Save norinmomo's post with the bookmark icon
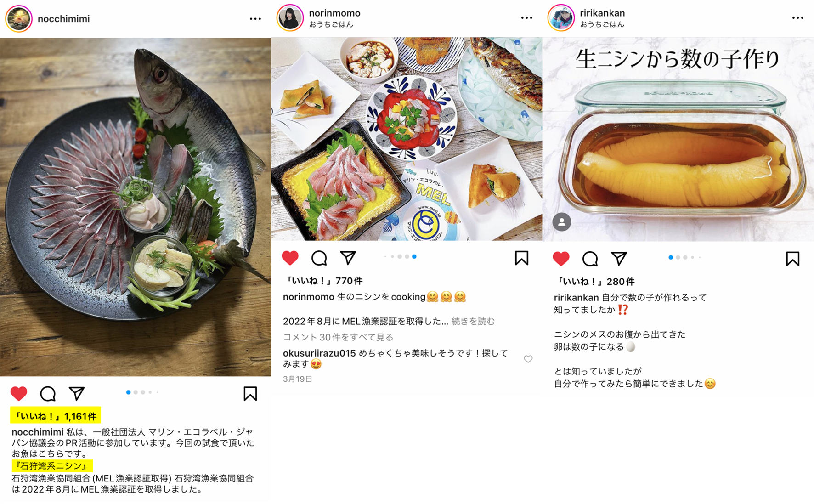Screen dimensions: 814x504 [521, 258]
